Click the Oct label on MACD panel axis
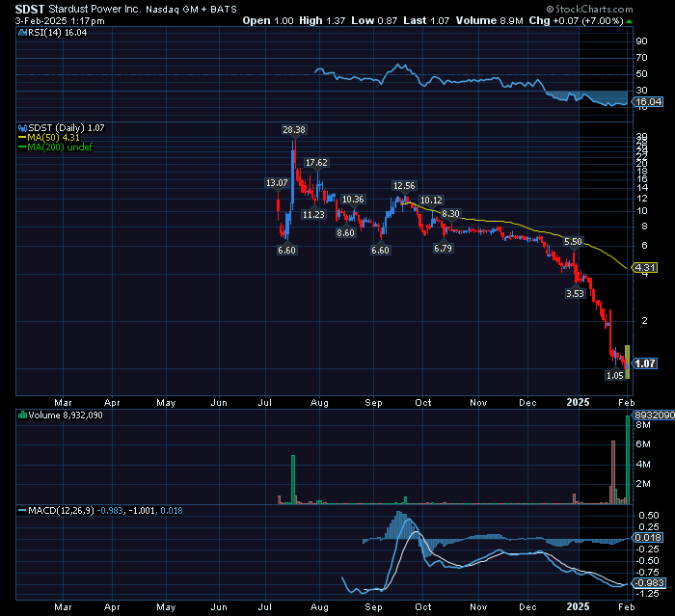Viewport: 675px width, 616px height. pyautogui.click(x=422, y=606)
